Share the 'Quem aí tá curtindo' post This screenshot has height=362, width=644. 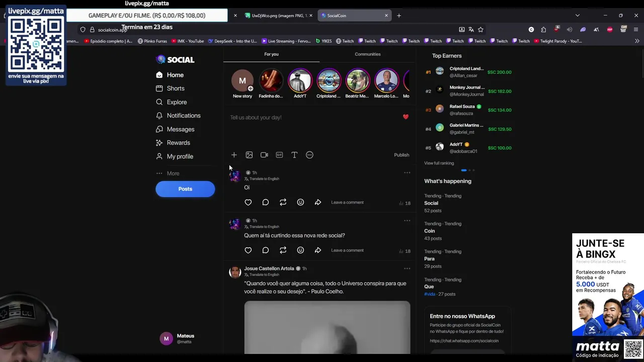pyautogui.click(x=318, y=250)
